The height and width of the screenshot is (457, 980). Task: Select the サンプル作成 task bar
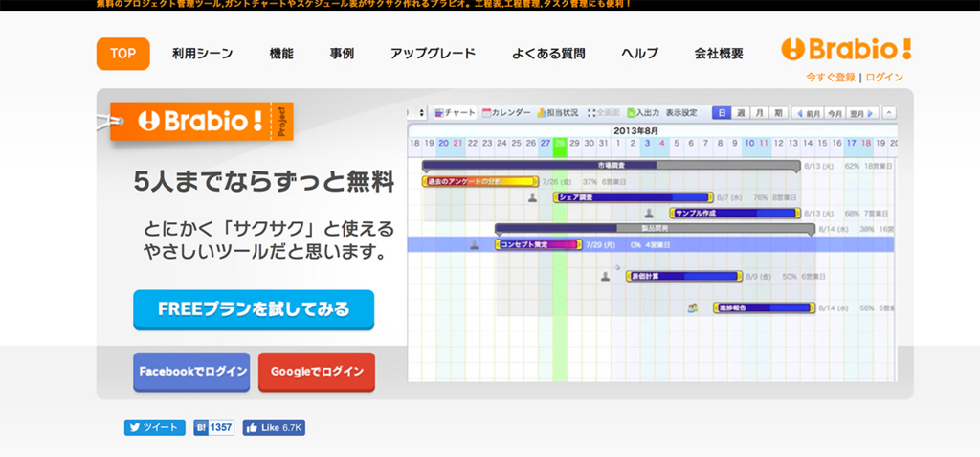coord(735,213)
